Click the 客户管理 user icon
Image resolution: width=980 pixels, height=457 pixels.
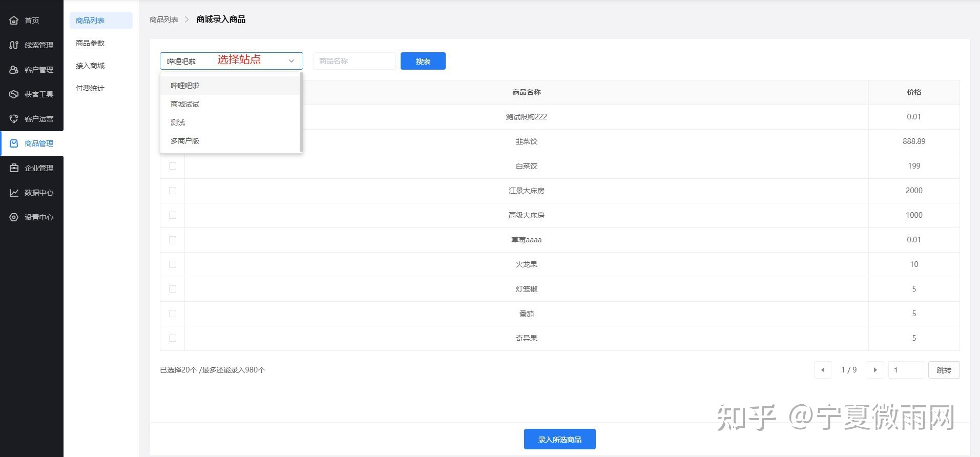pos(14,70)
